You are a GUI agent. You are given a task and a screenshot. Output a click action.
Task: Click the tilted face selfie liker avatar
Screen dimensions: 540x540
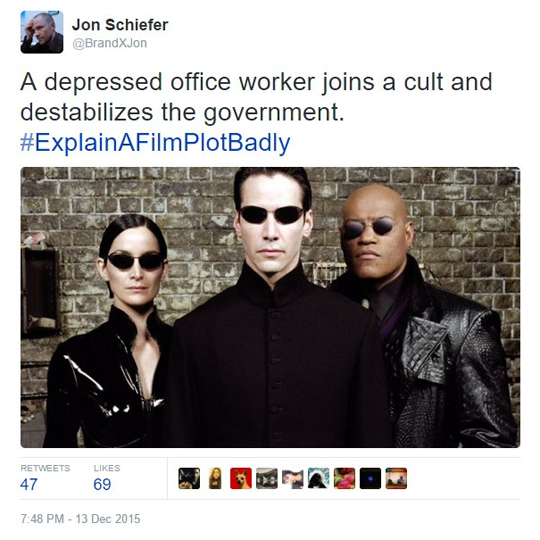tap(293, 478)
